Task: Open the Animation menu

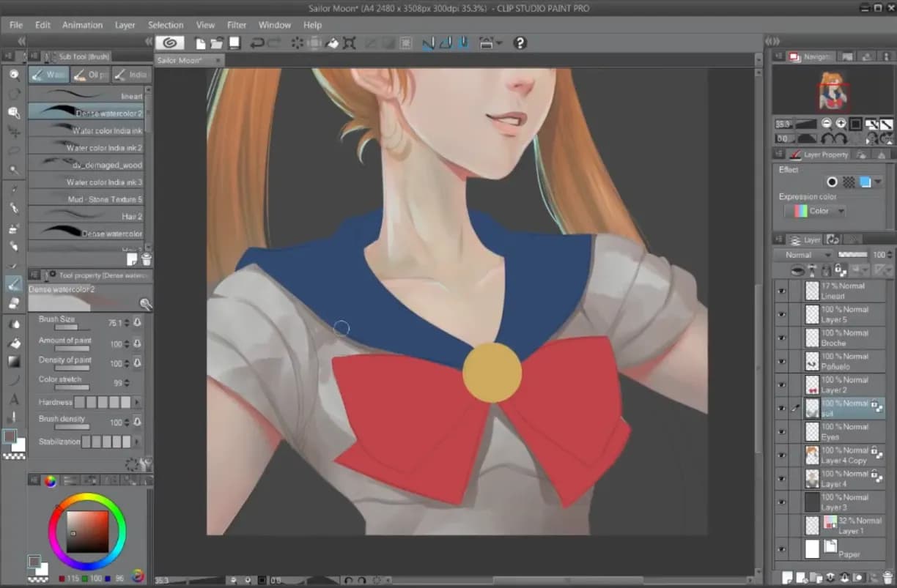Action: click(82, 25)
